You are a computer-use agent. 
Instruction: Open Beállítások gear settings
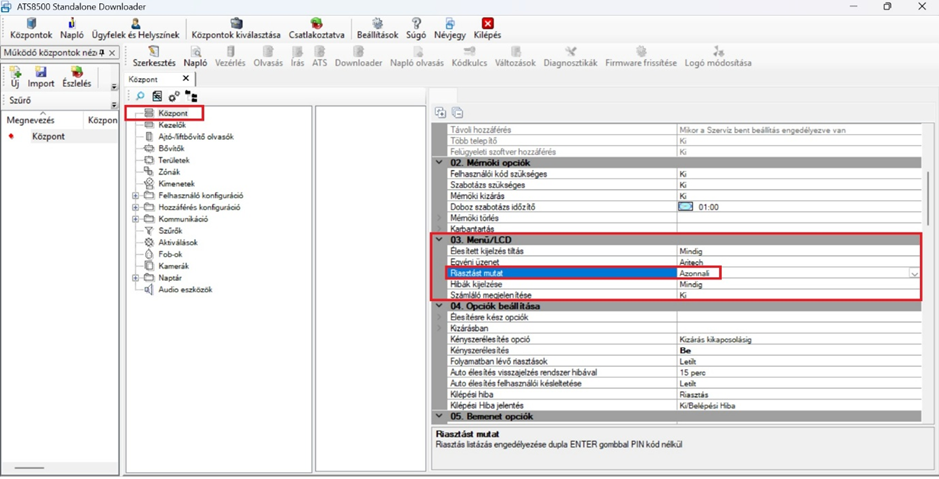click(x=377, y=24)
